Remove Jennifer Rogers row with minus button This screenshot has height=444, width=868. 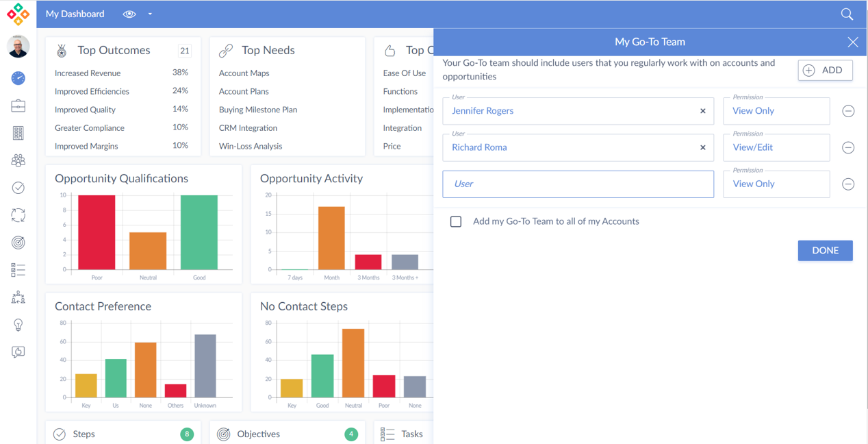[x=848, y=111]
